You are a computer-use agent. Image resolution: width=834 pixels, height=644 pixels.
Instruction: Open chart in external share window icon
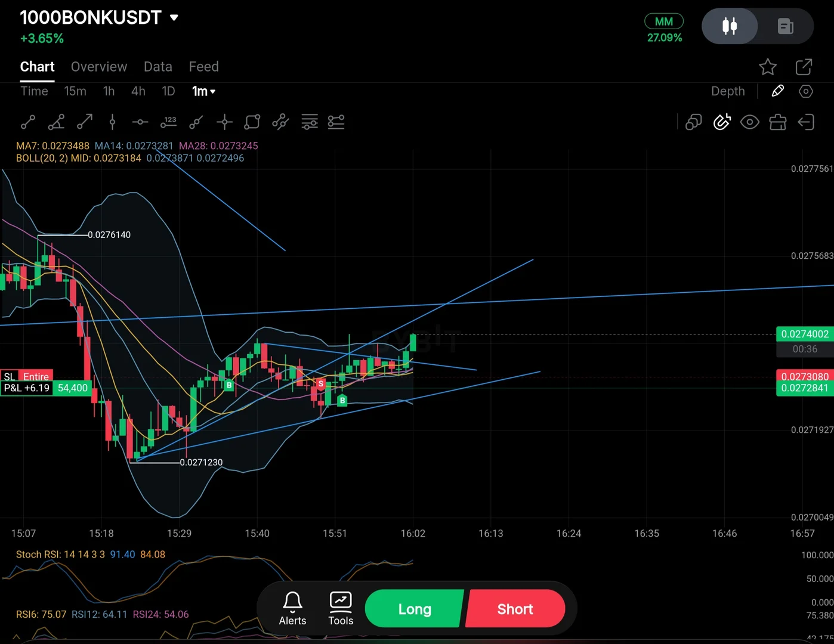(804, 67)
